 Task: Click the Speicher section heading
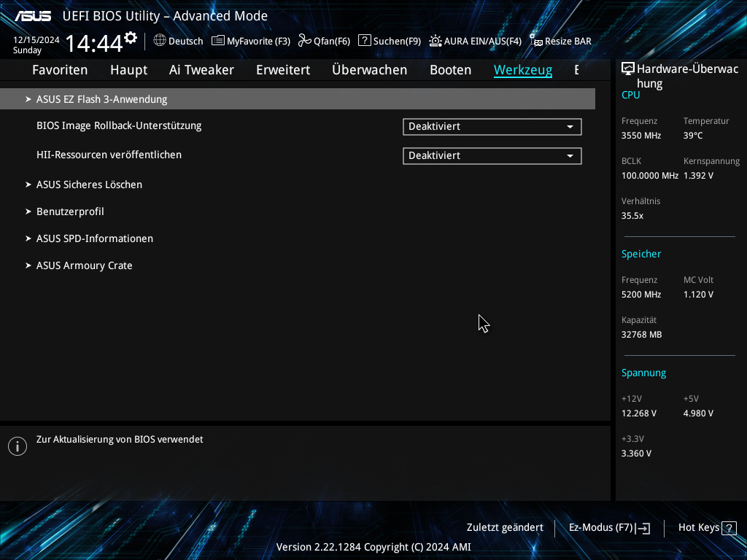pos(641,254)
